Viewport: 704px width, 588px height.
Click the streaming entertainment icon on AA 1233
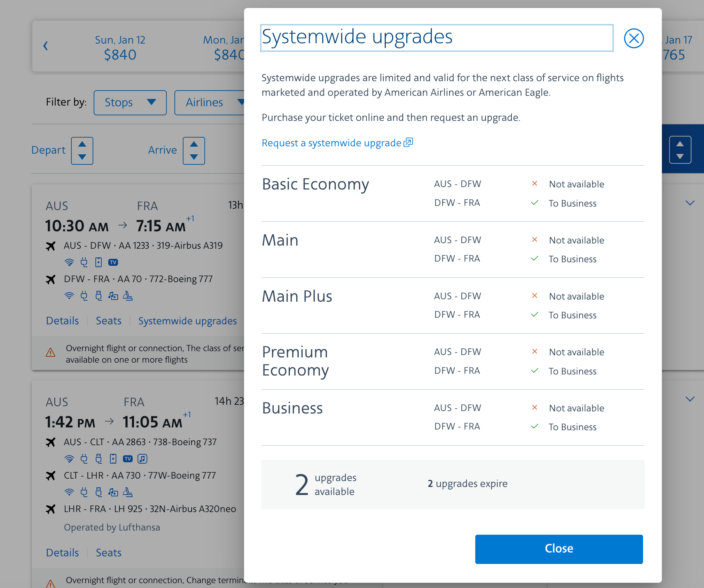point(98,262)
